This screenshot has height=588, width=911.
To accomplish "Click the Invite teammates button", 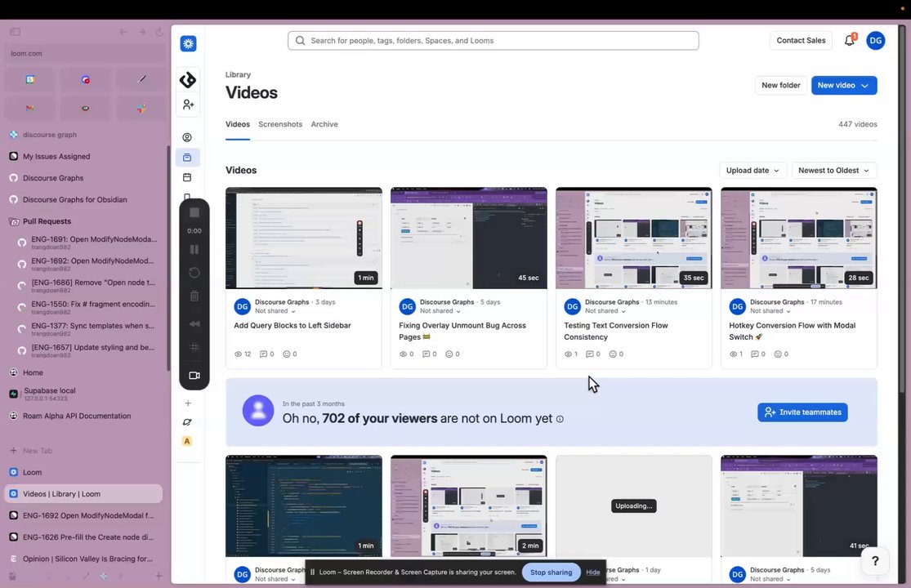I will (x=802, y=412).
